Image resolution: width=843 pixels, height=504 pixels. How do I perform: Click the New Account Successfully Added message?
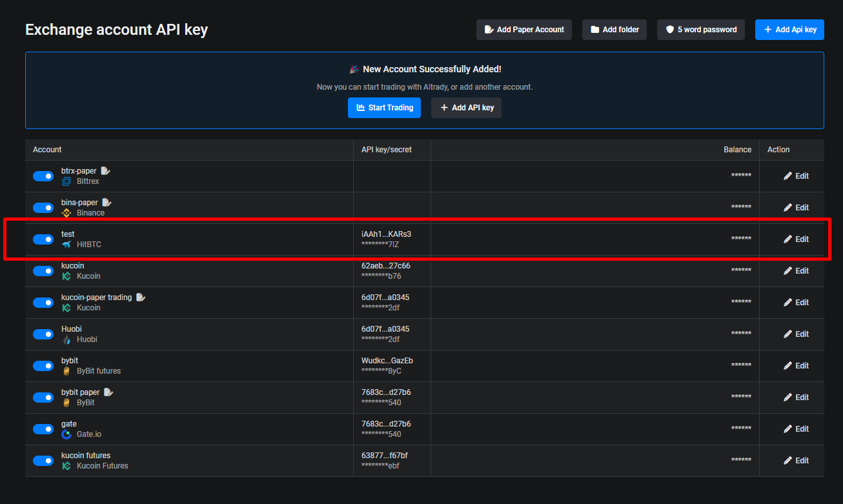pos(432,69)
